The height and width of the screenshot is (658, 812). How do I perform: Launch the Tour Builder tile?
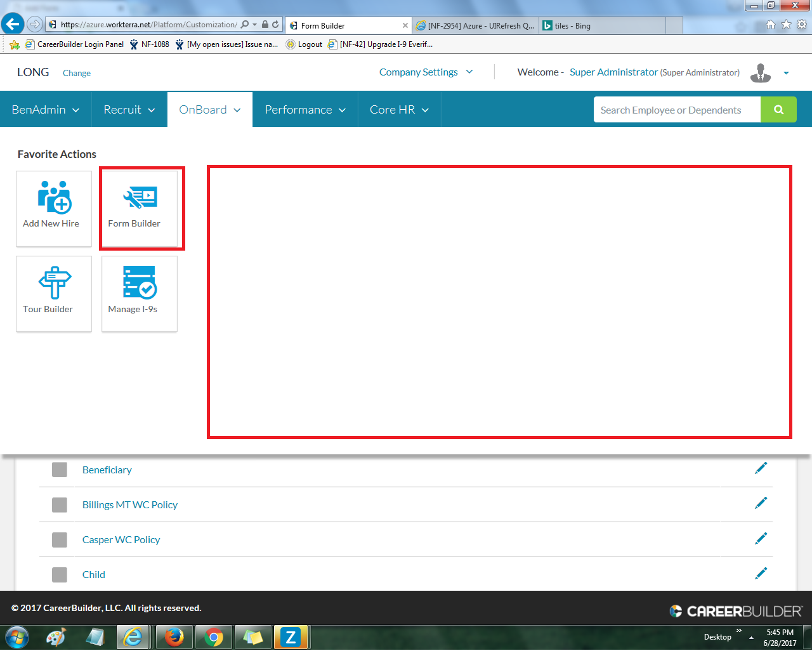pos(54,293)
